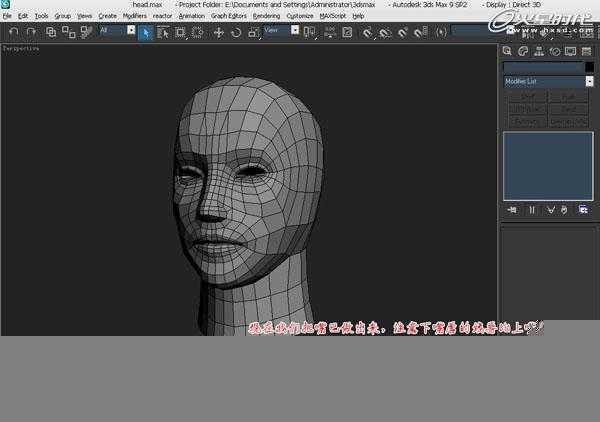Open the Customize menu
The image size is (600, 422).
pyautogui.click(x=300, y=16)
